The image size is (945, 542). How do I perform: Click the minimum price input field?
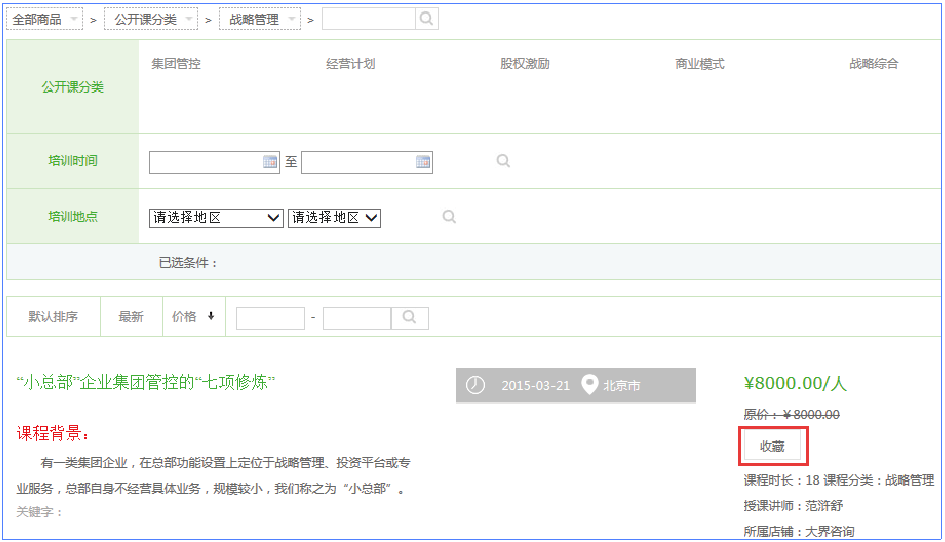point(270,318)
